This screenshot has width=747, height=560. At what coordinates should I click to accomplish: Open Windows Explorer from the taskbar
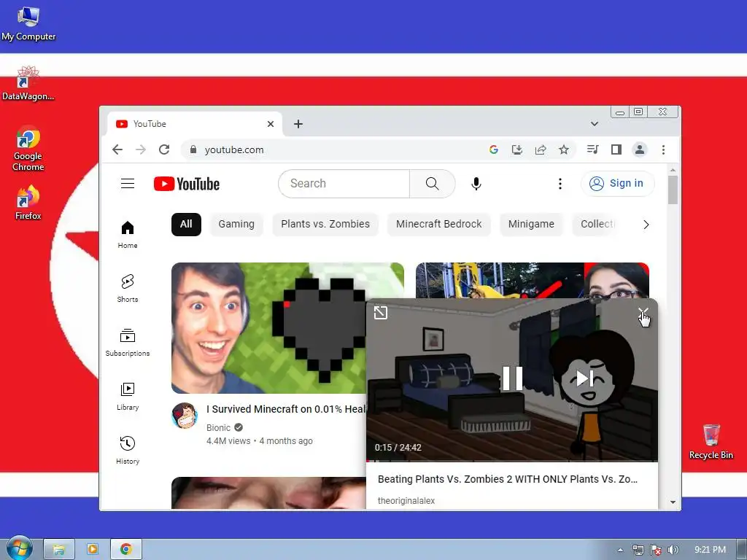[x=58, y=550]
